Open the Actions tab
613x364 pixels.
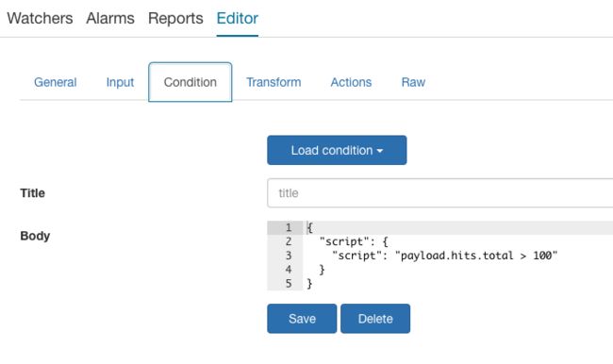(351, 82)
